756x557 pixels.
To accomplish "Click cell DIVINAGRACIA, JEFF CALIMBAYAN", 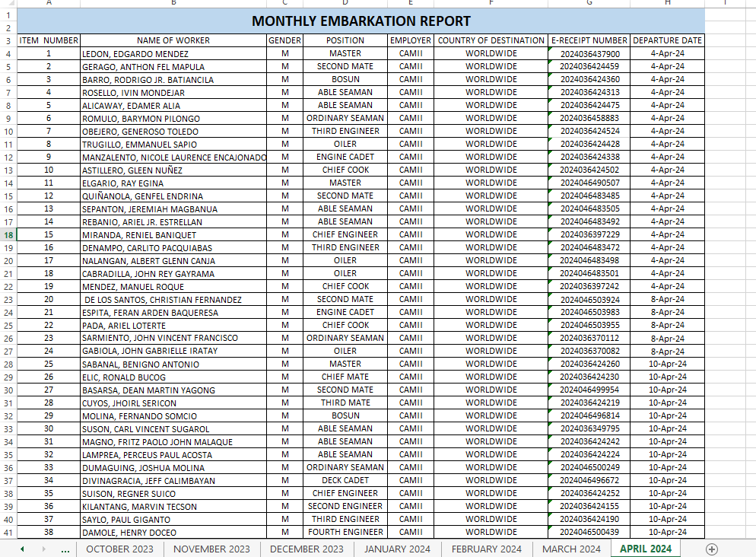I will [x=173, y=480].
